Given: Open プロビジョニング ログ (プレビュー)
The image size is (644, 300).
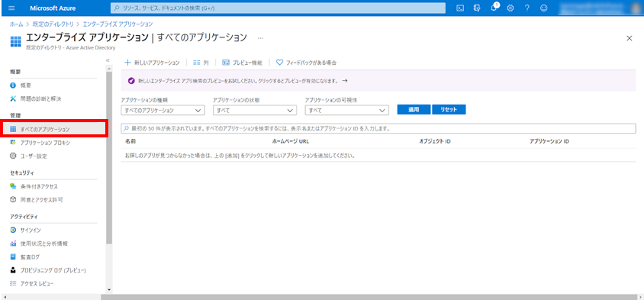Looking at the screenshot, I should [x=48, y=270].
